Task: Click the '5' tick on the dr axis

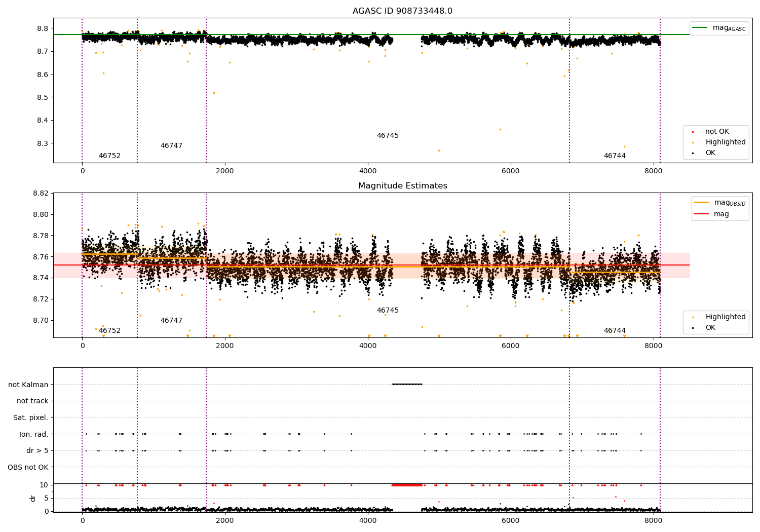Action: click(47, 498)
